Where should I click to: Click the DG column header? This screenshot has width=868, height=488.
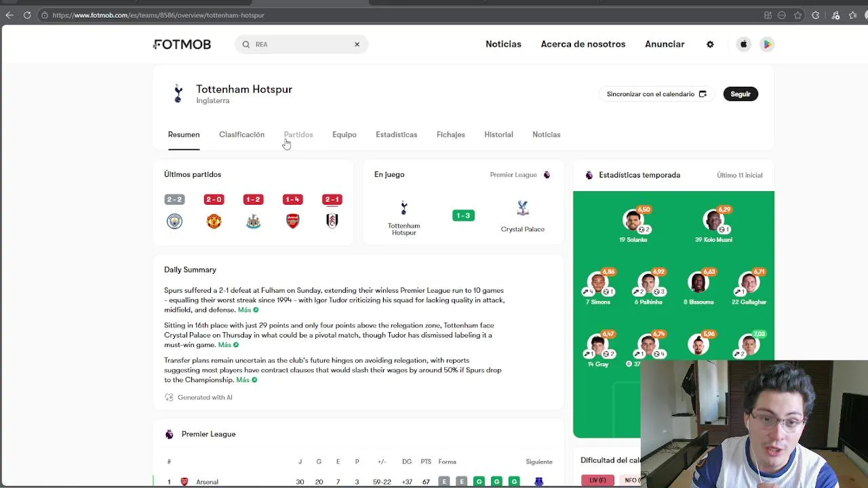[x=407, y=462]
